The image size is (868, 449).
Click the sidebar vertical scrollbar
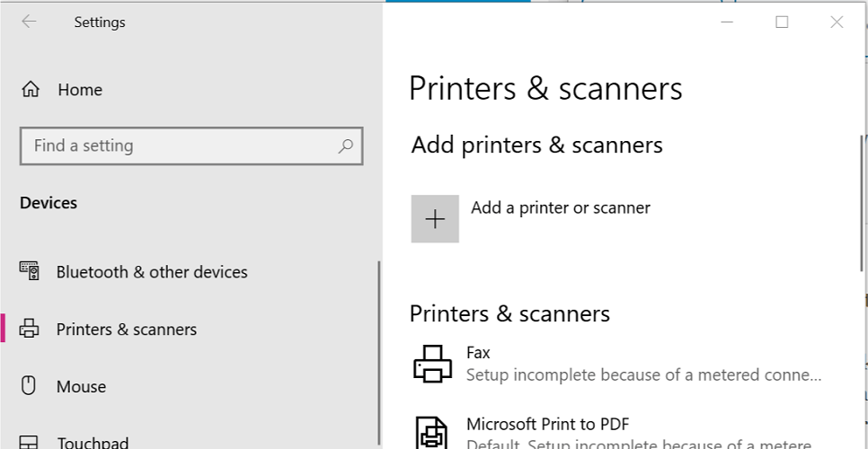[379, 353]
